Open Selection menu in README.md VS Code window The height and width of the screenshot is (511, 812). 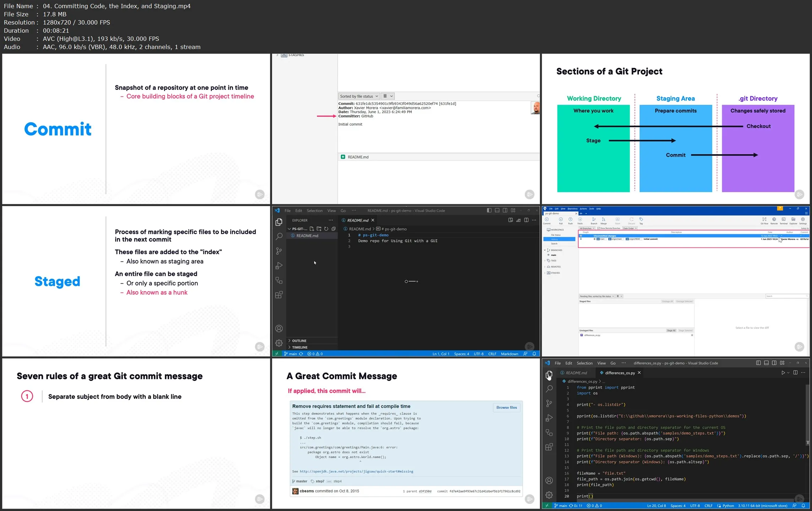pos(315,211)
